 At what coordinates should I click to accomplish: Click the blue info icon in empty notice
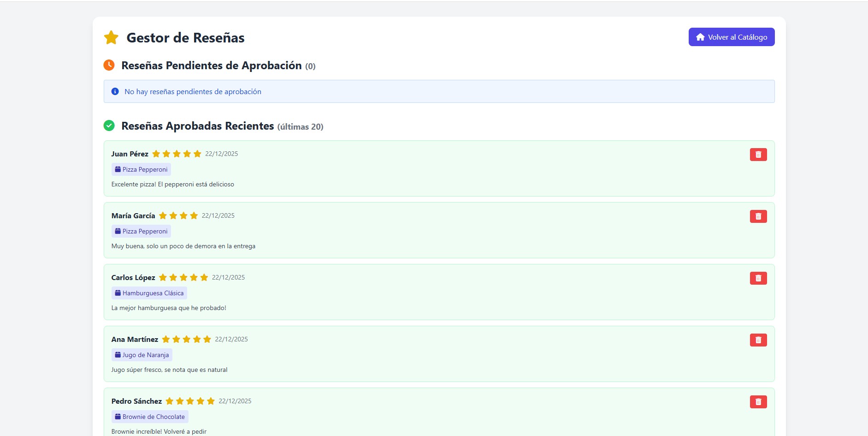[115, 91]
